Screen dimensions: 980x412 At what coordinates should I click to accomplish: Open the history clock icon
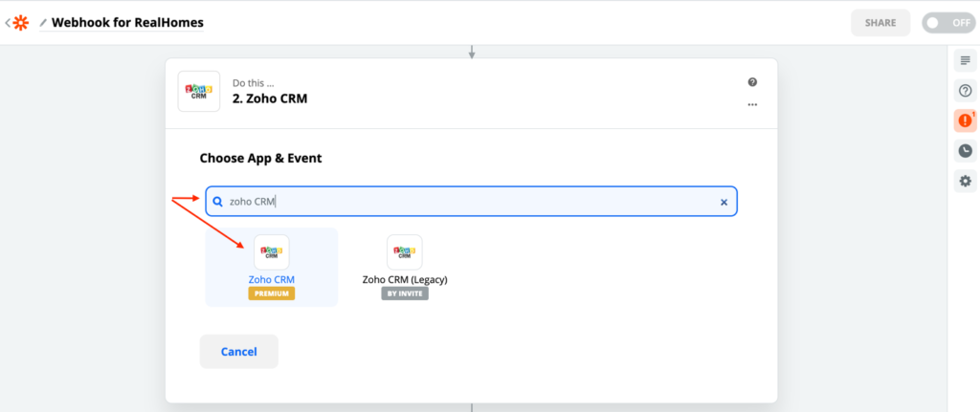[965, 151]
